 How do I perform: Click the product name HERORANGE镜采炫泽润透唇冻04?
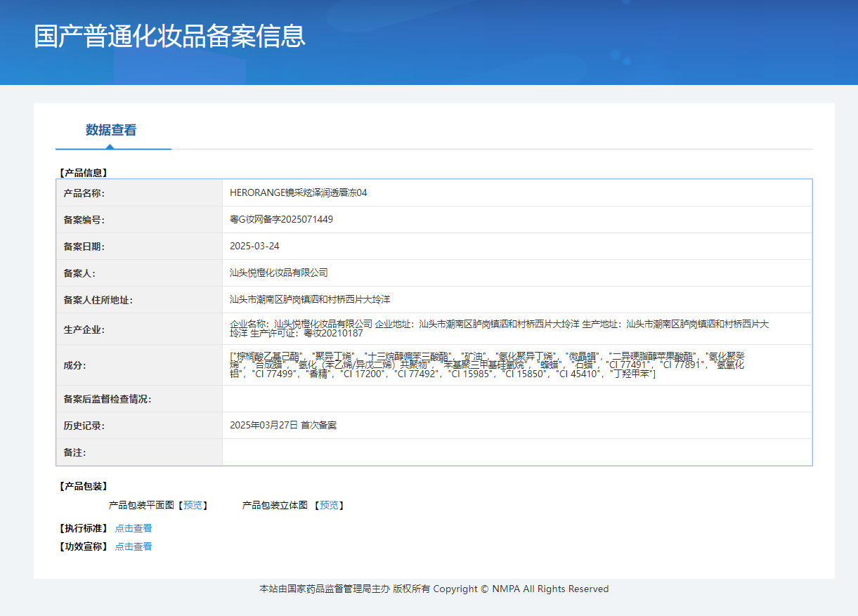click(x=298, y=192)
